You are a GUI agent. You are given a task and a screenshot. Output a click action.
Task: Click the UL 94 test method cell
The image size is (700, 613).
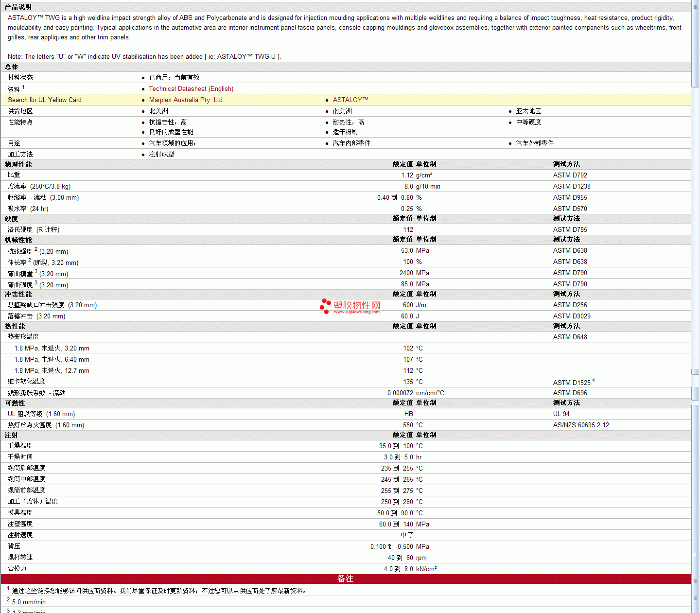[x=561, y=414]
